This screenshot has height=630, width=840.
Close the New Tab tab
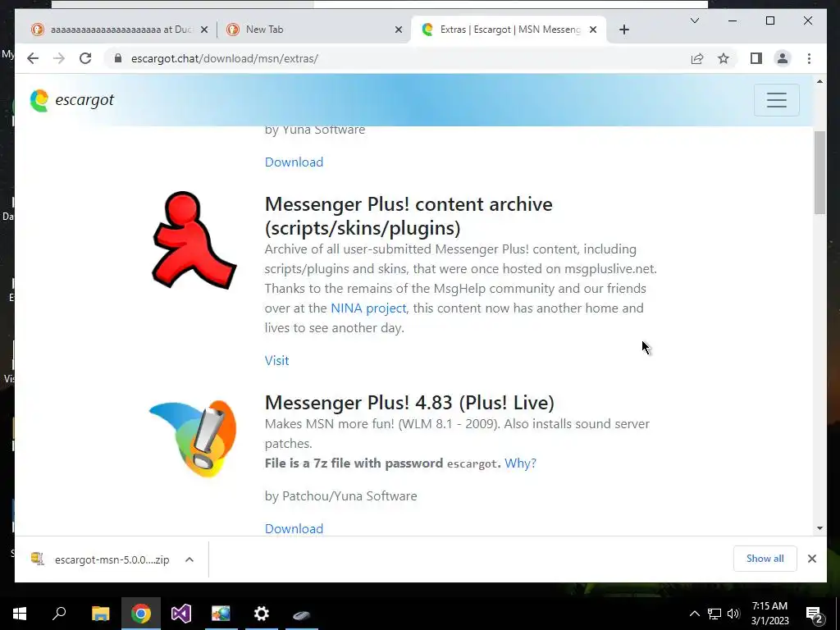399,30
